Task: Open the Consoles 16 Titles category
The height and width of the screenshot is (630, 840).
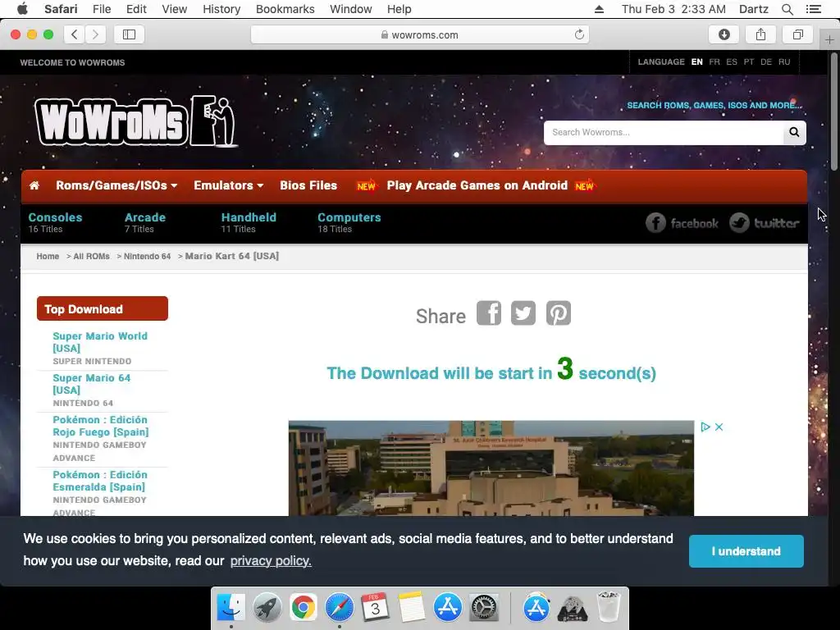Action: pyautogui.click(x=55, y=222)
